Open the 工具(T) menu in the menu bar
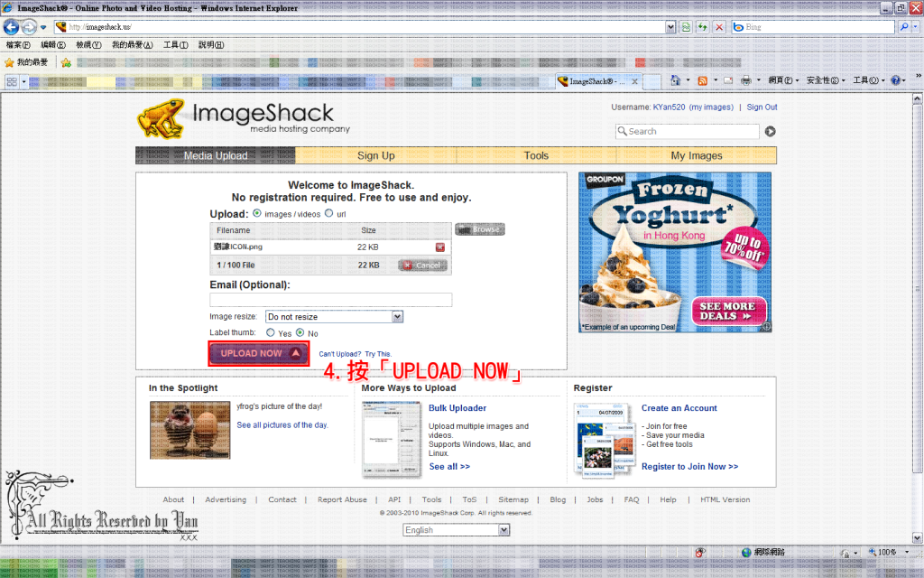924x578 pixels. (176, 45)
